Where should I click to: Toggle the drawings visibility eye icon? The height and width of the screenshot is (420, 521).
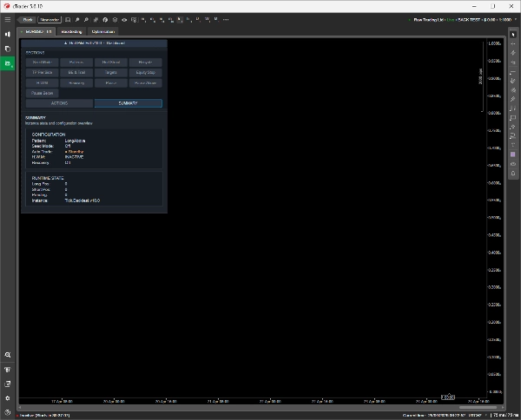(x=513, y=164)
